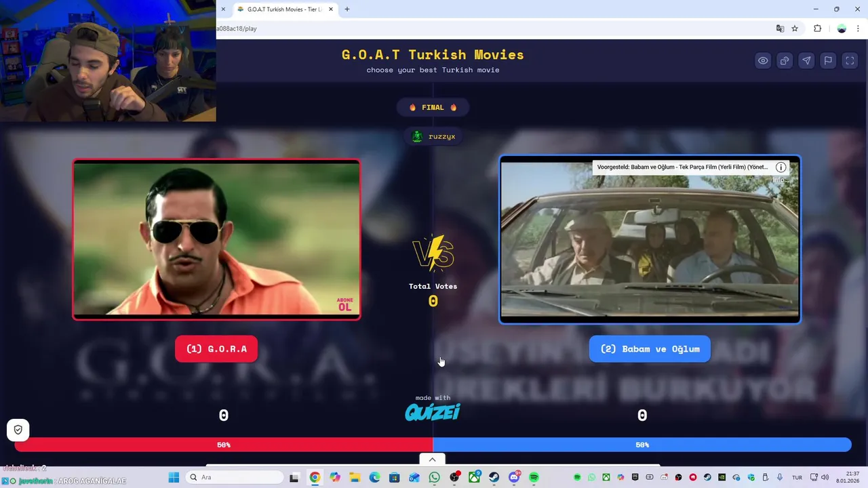Click the paper plane share icon

tap(806, 60)
